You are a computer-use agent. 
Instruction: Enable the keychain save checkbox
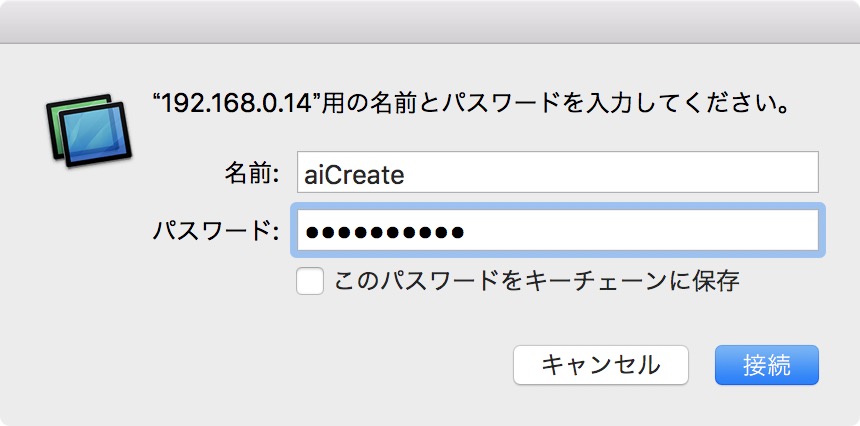tap(310, 281)
